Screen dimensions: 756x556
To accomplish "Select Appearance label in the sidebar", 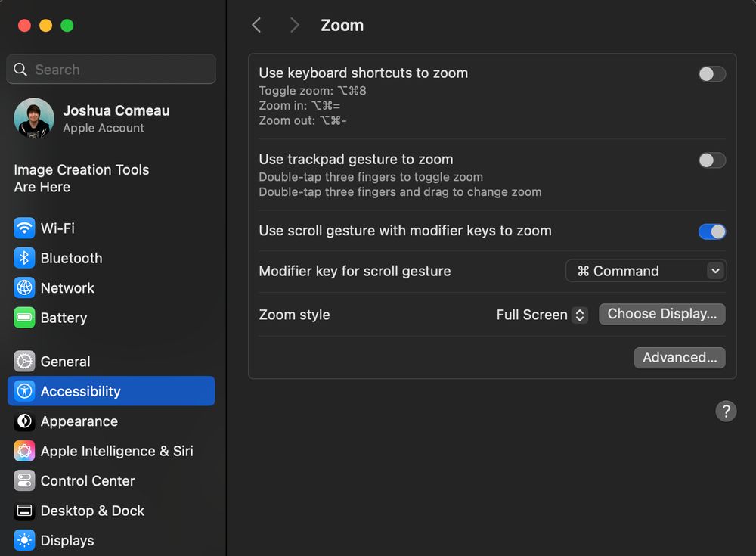I will coord(79,421).
